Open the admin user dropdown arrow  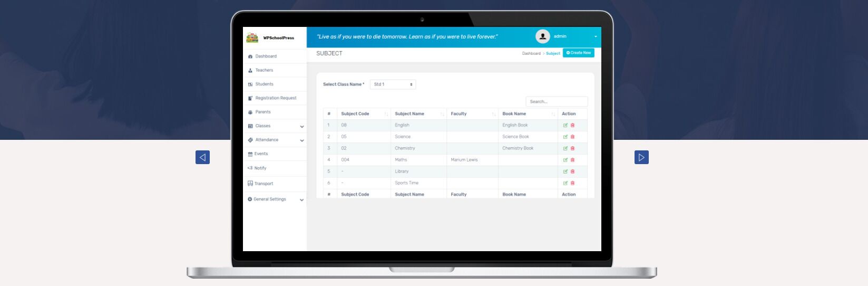pos(596,37)
